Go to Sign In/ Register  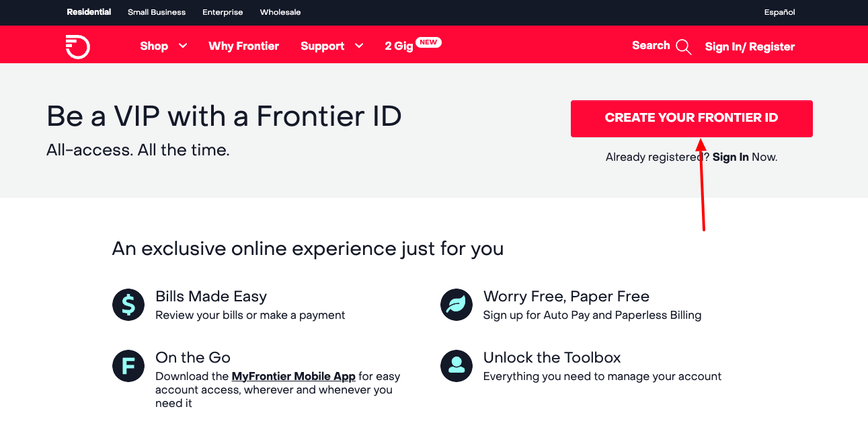pyautogui.click(x=749, y=46)
